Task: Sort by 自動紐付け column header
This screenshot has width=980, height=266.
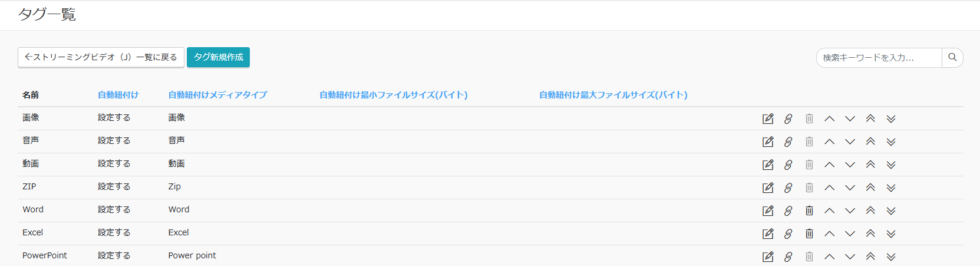Action: 118,95
